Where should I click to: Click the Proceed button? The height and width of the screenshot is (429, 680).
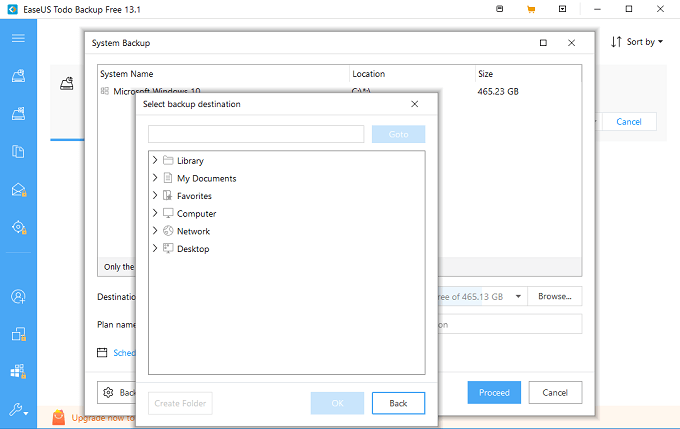pos(494,393)
